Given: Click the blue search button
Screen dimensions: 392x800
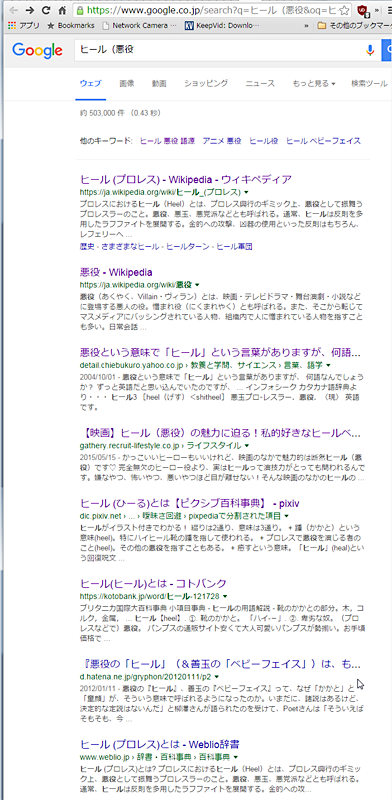Looking at the screenshot, I should 387,50.
